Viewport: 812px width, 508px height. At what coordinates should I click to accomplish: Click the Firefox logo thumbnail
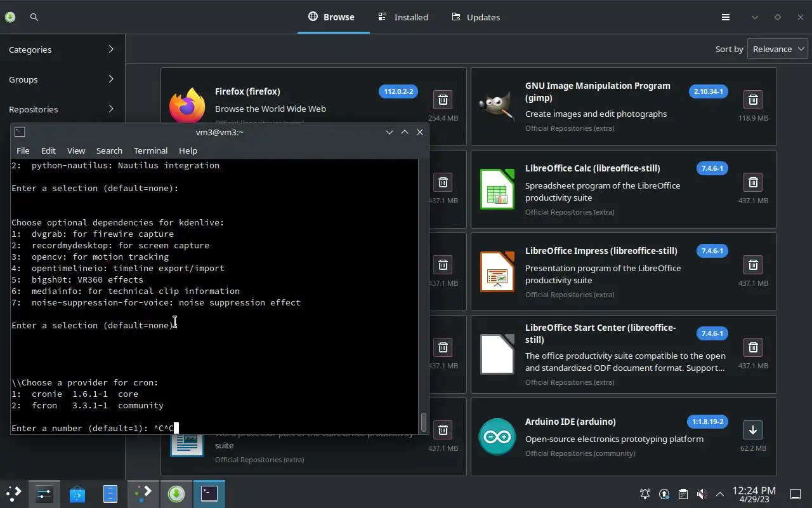point(187,105)
